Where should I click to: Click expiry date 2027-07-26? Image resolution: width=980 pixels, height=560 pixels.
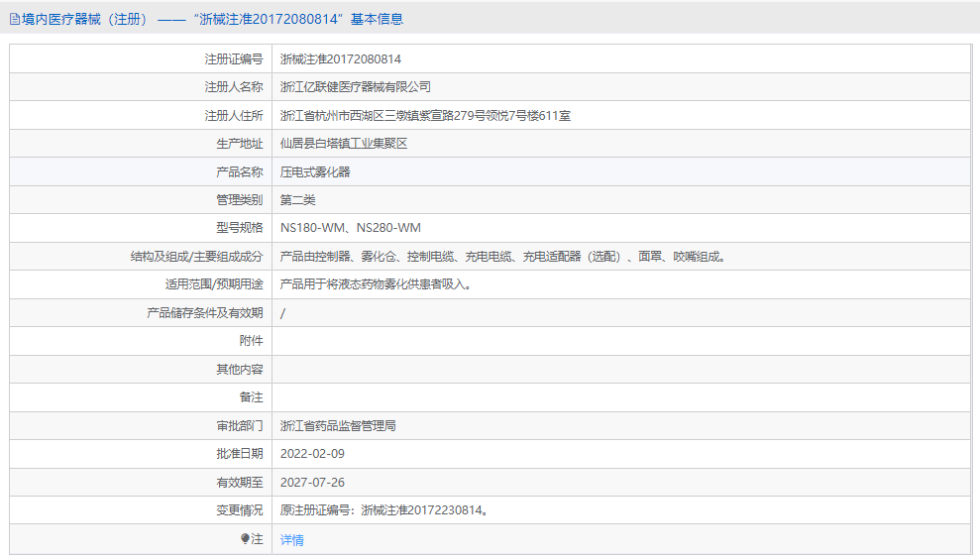click(x=312, y=482)
